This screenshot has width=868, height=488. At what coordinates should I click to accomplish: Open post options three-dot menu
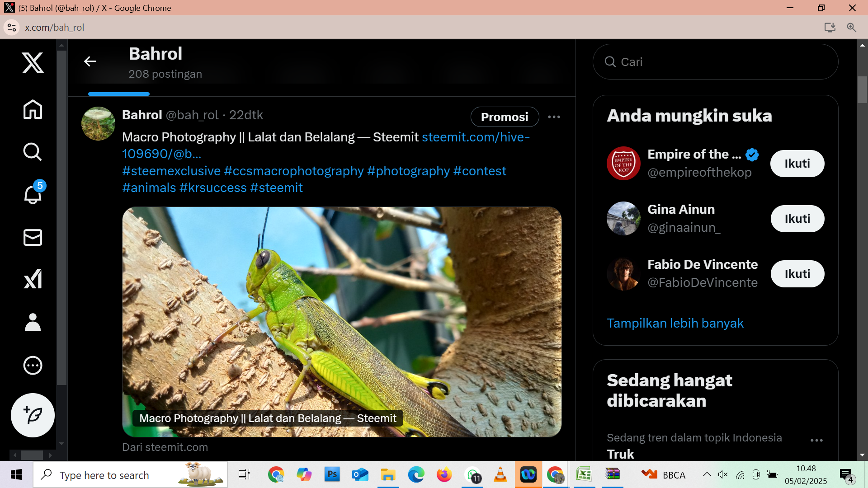pyautogui.click(x=554, y=117)
